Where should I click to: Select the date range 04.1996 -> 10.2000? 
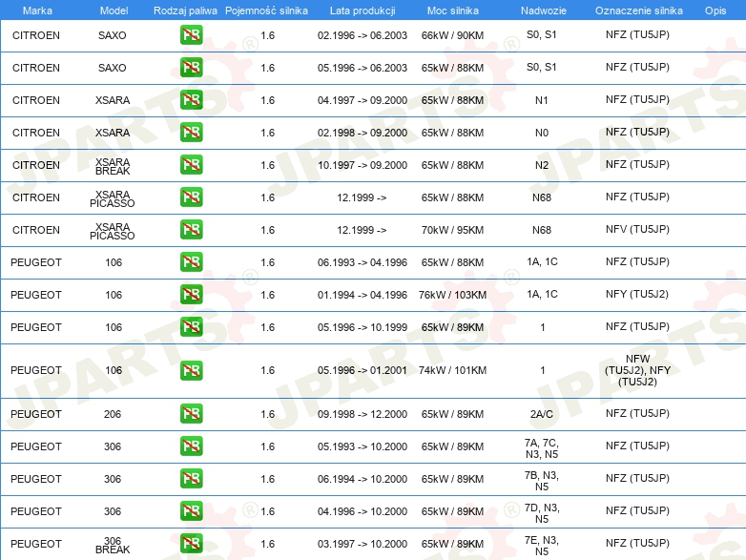pyautogui.click(x=363, y=511)
